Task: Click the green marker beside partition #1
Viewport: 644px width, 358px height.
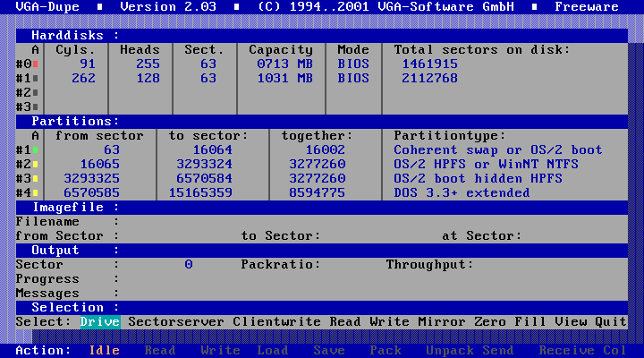Action: [35, 150]
